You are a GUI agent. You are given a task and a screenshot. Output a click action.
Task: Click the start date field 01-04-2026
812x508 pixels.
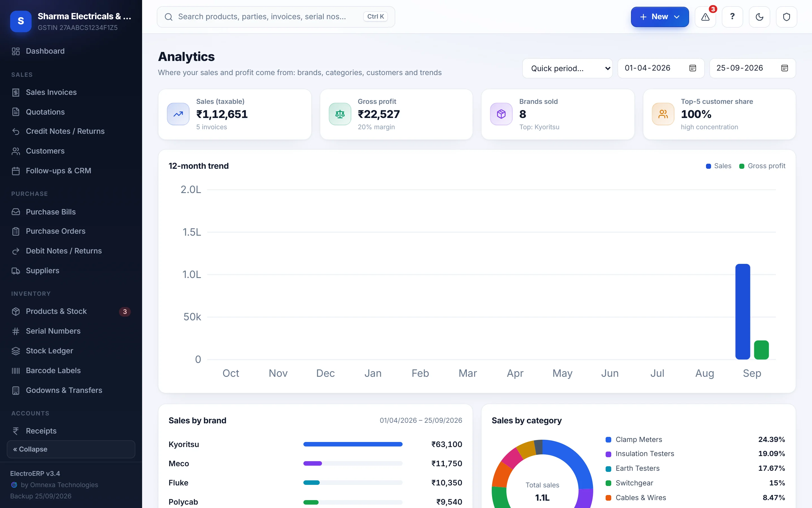click(661, 68)
